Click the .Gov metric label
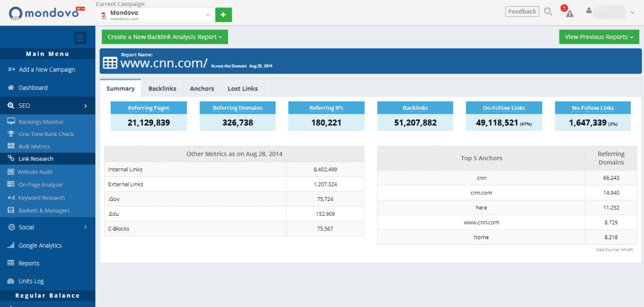 pos(114,199)
